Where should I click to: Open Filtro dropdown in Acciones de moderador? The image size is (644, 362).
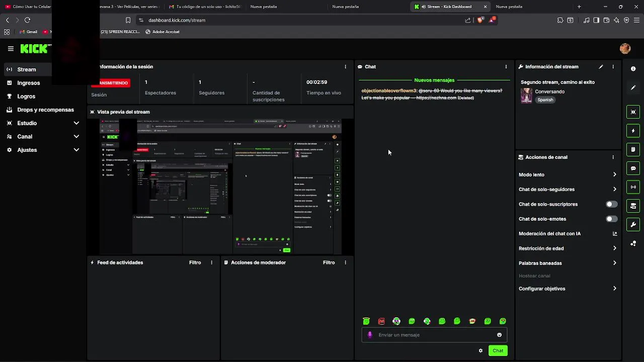tap(329, 262)
